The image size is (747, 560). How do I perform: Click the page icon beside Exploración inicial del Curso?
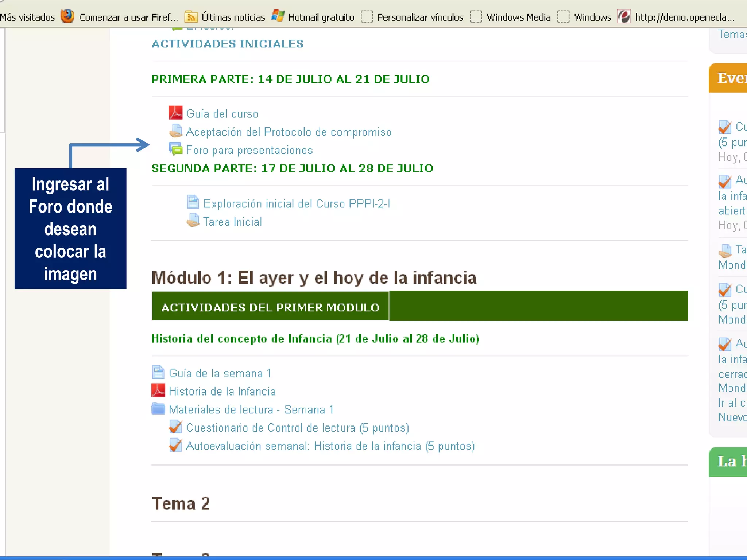point(193,202)
